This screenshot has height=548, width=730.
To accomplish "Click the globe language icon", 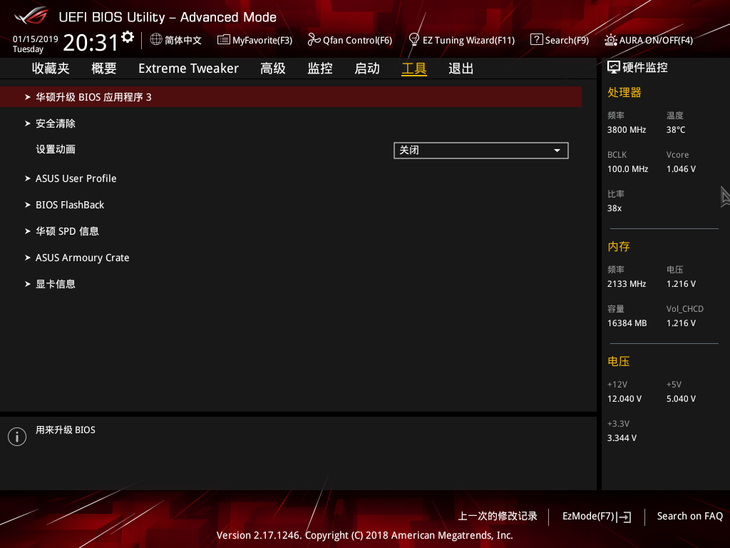I will click(x=156, y=40).
